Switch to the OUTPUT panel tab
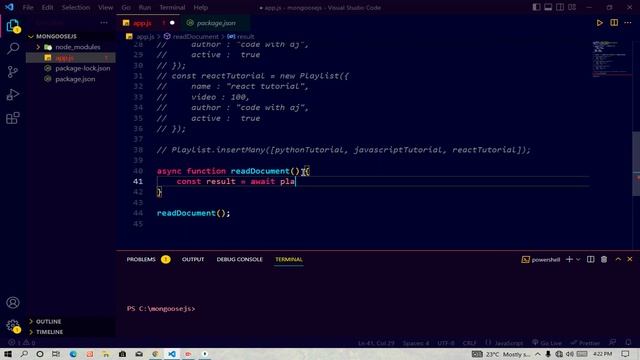This screenshot has height=360, width=640. tap(193, 259)
